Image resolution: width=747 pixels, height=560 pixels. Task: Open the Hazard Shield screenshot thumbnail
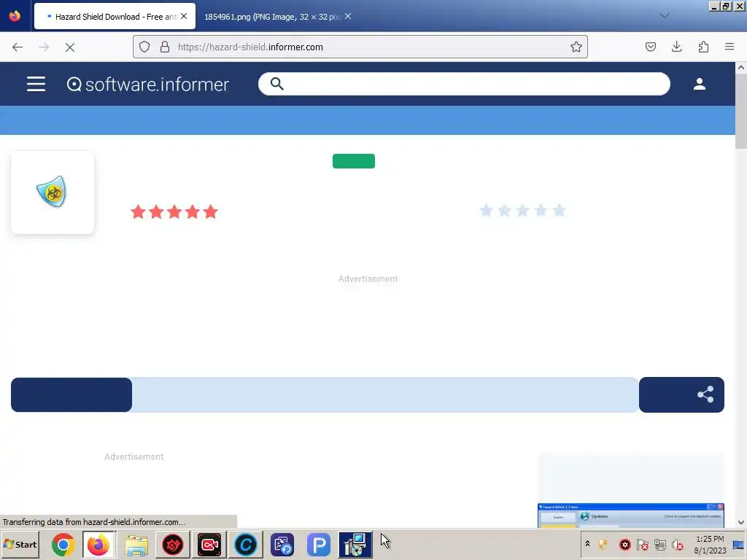coord(631,516)
